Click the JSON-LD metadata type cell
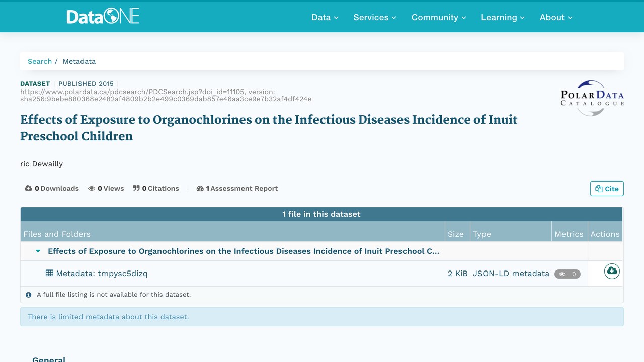Image resolution: width=644 pixels, height=362 pixels. (x=511, y=274)
